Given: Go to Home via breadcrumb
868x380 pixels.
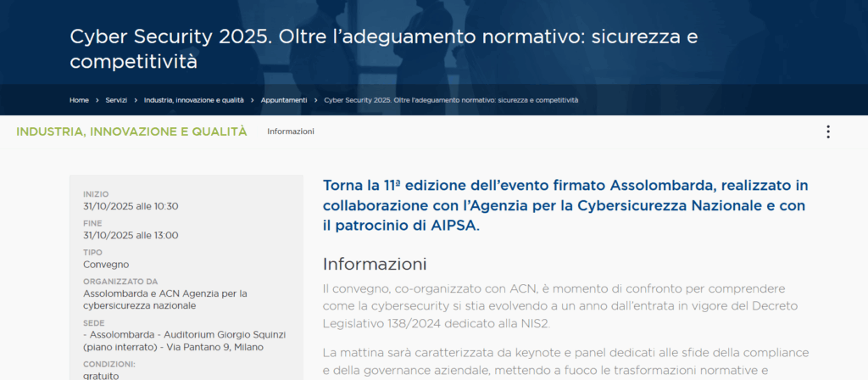Looking at the screenshot, I should tap(79, 100).
